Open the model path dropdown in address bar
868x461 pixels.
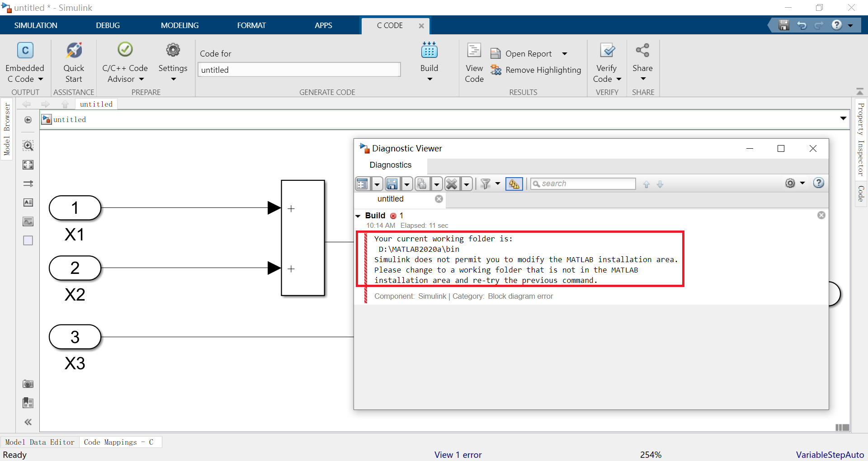[x=843, y=118]
